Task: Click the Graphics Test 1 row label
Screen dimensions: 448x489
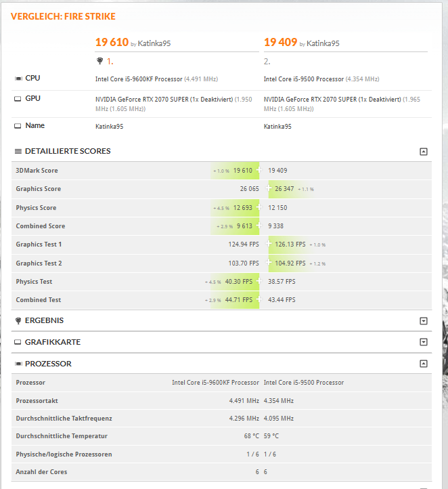Action: click(39, 244)
